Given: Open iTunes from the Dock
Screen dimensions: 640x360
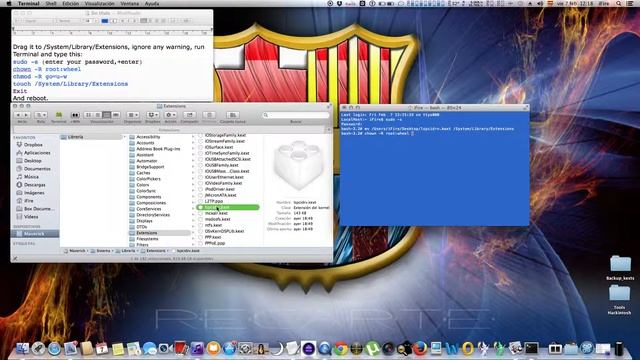Looking at the screenshot, I should point(197,349).
